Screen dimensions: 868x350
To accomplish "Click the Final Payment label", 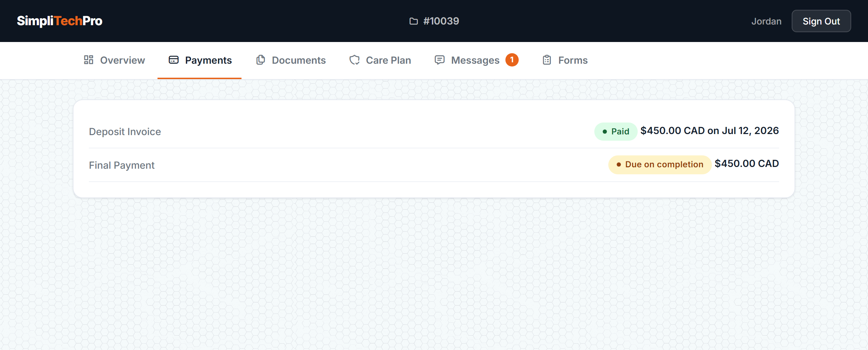I will coord(121,165).
